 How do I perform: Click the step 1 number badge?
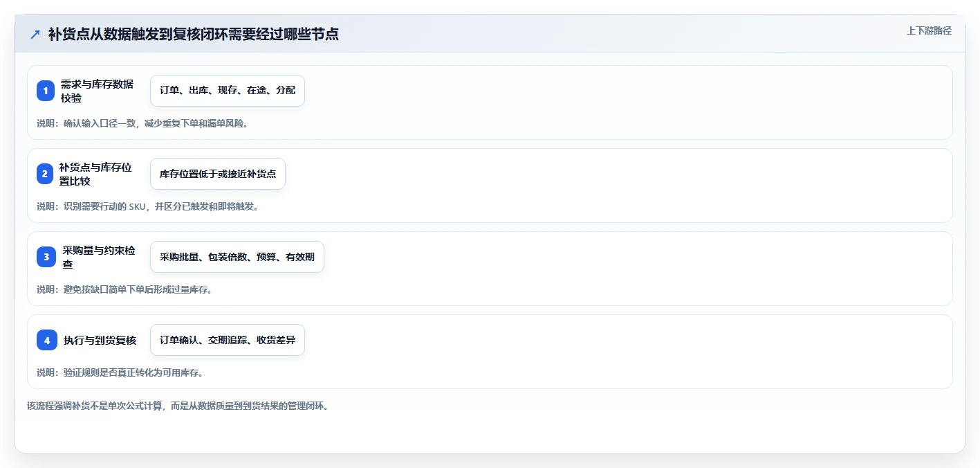[46, 91]
